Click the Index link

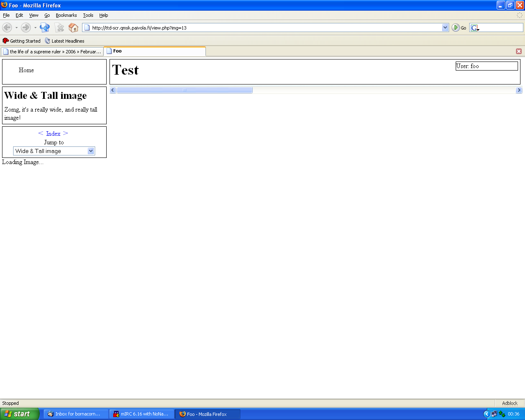[x=53, y=134]
